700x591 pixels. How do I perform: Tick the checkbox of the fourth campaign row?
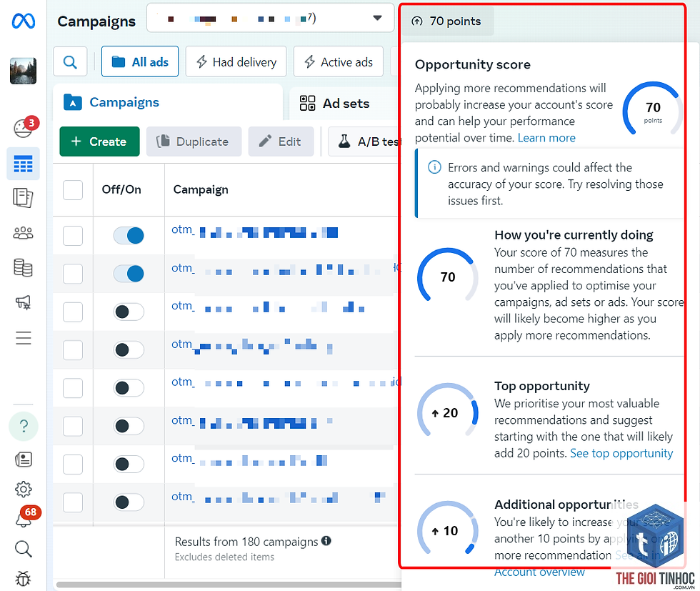click(x=73, y=349)
